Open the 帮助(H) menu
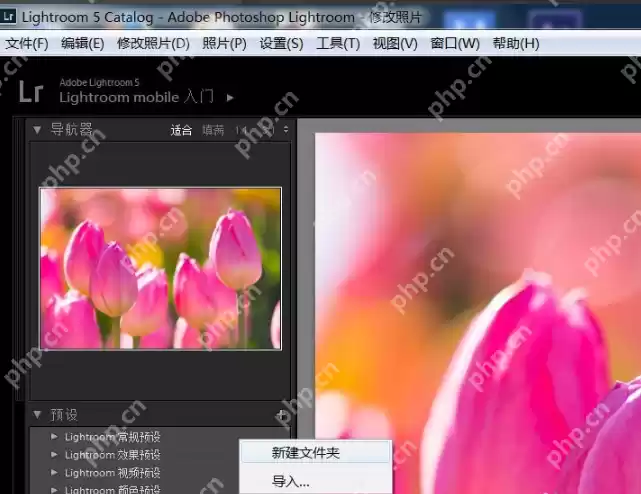The width and height of the screenshot is (641, 494). (516, 43)
